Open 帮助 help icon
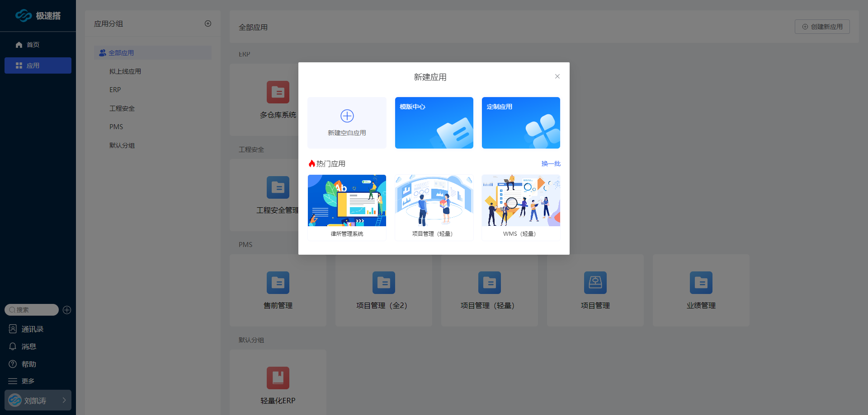The image size is (868, 415). click(13, 364)
